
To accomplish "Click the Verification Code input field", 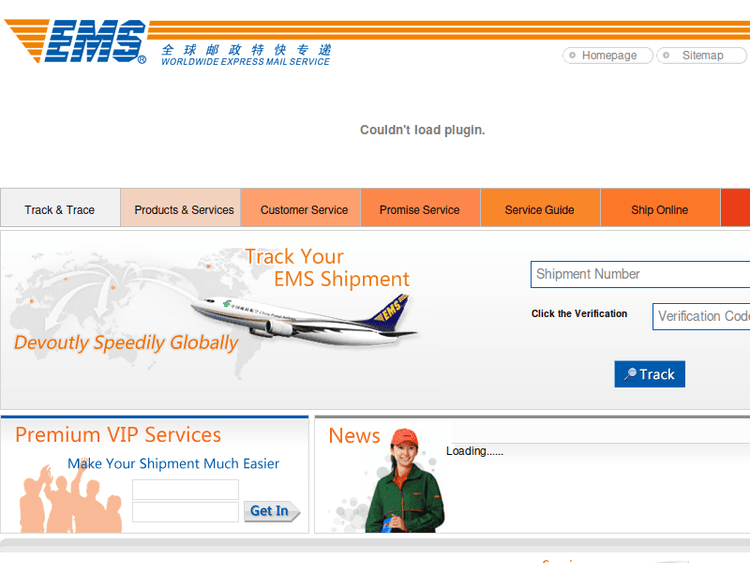I will click(701, 316).
